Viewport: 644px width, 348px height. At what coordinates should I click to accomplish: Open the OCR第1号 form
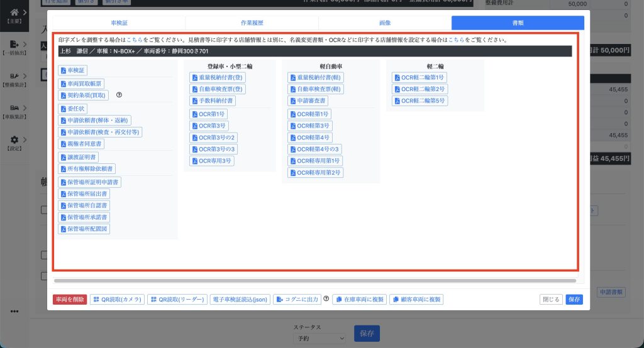208,114
